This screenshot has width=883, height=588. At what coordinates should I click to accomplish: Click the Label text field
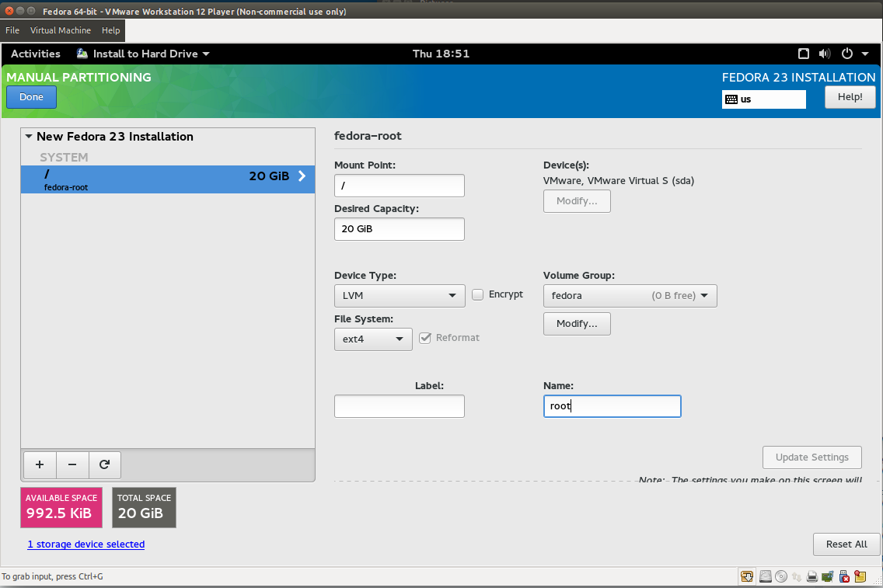400,406
